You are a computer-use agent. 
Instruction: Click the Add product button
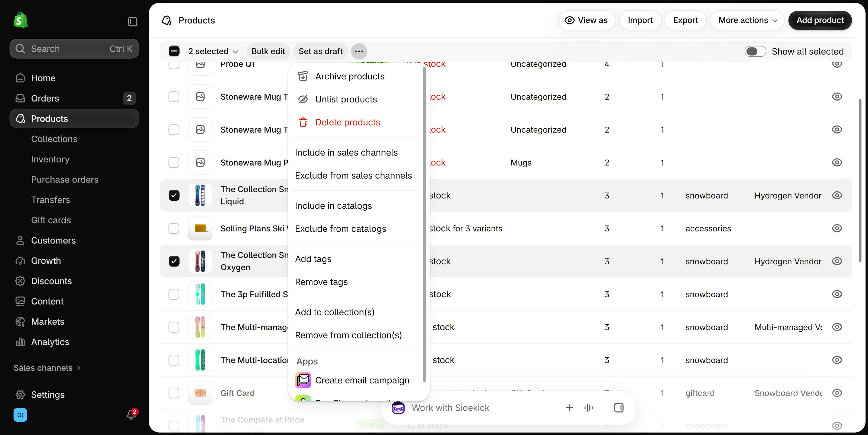click(820, 20)
